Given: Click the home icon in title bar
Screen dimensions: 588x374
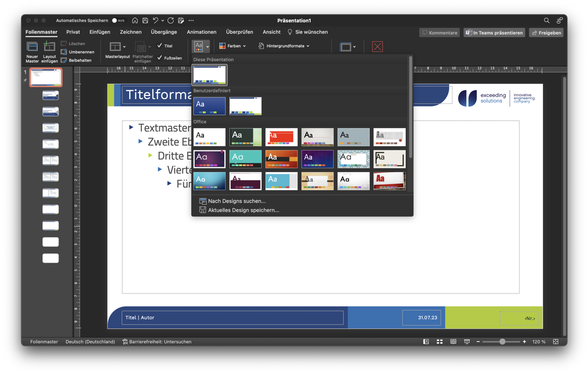Looking at the screenshot, I should [135, 21].
